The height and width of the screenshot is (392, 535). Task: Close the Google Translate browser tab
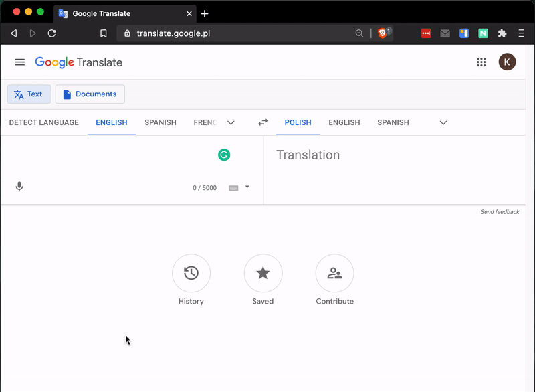[x=189, y=13]
